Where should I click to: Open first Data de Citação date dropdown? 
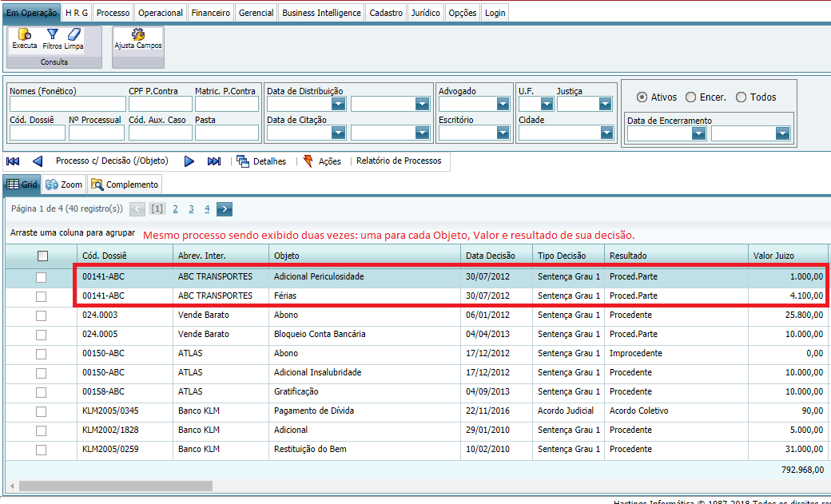[x=339, y=133]
